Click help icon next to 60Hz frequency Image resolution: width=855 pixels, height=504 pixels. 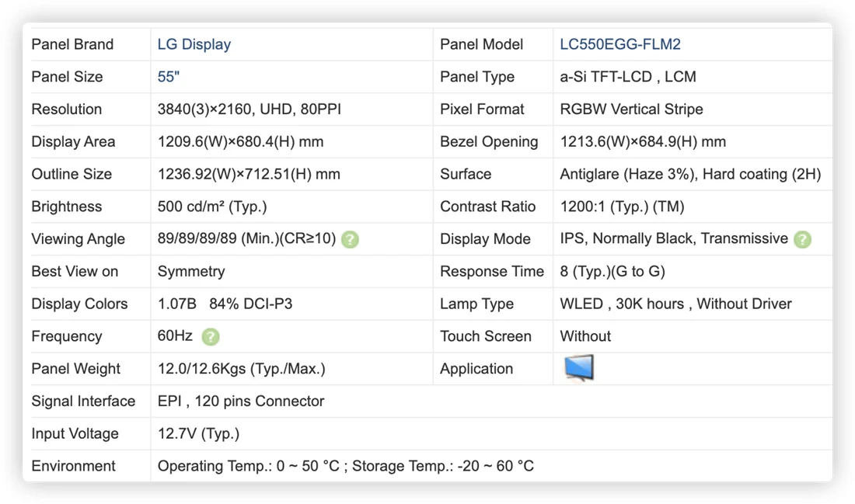coord(211,337)
